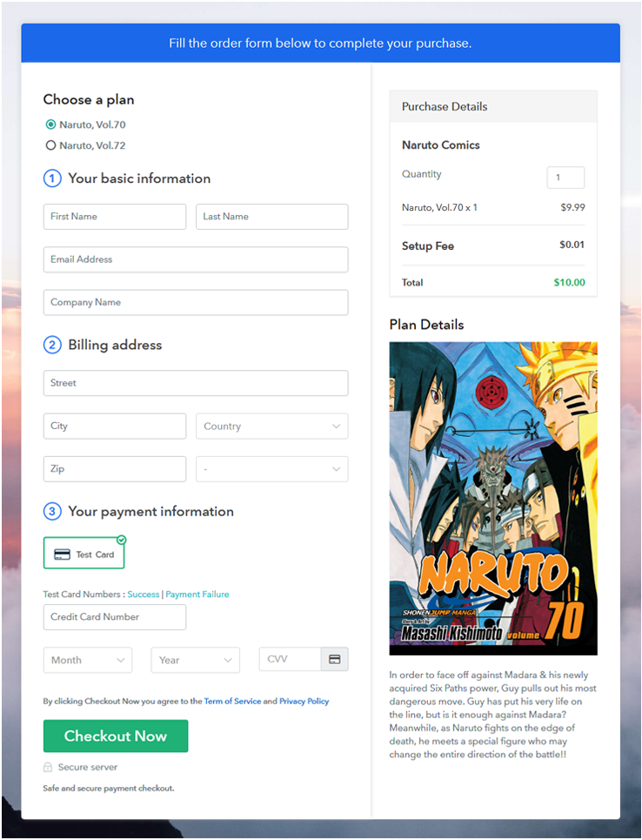This screenshot has width=642, height=840.
Task: Open the Term of Service link
Action: point(232,702)
